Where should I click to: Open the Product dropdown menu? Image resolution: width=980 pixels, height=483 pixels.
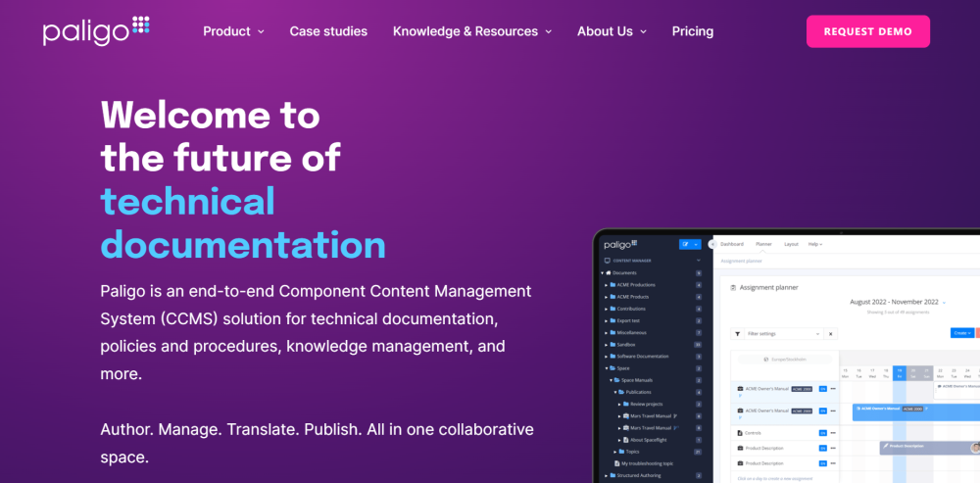(234, 31)
